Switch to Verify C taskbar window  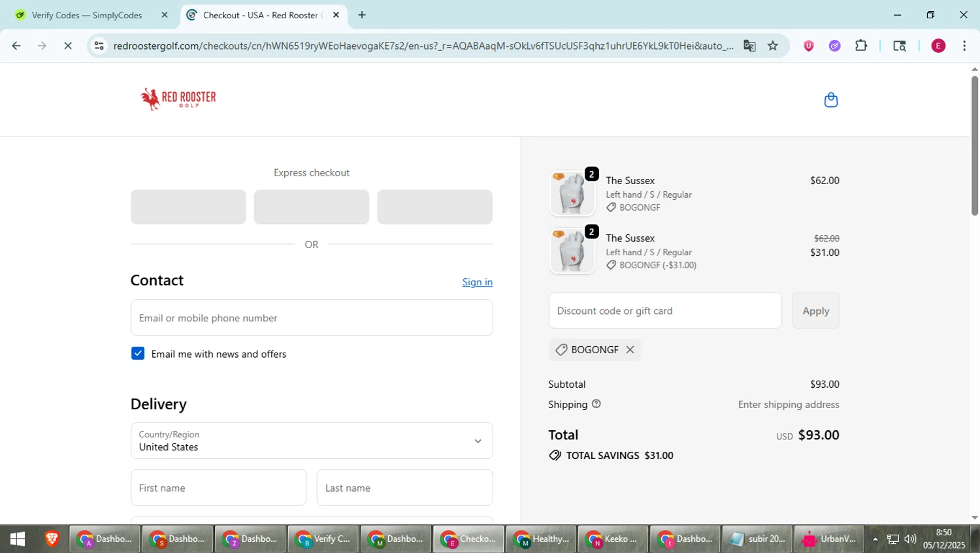click(323, 539)
